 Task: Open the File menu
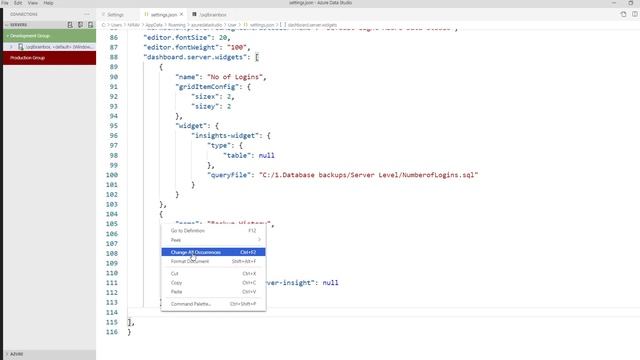[5, 3]
